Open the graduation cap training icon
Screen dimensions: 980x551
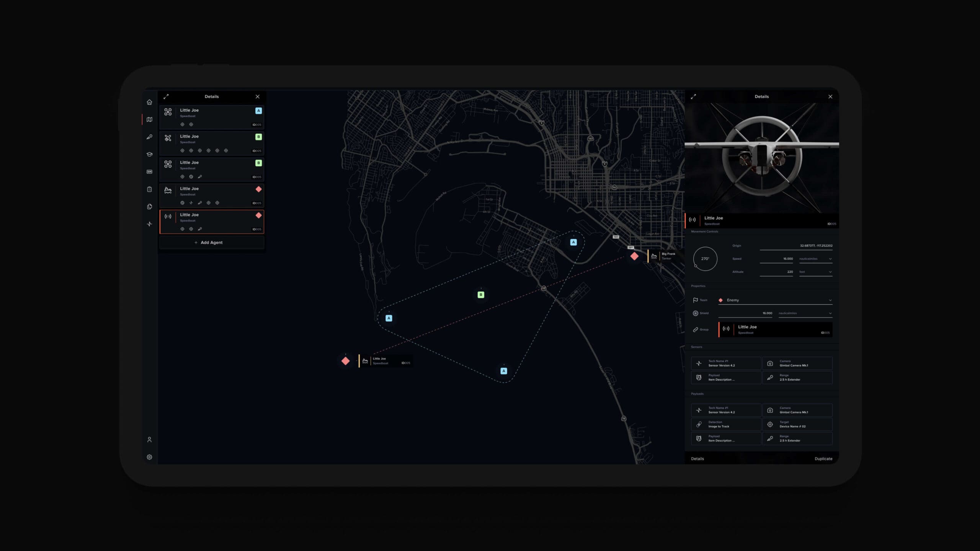pyautogui.click(x=149, y=154)
